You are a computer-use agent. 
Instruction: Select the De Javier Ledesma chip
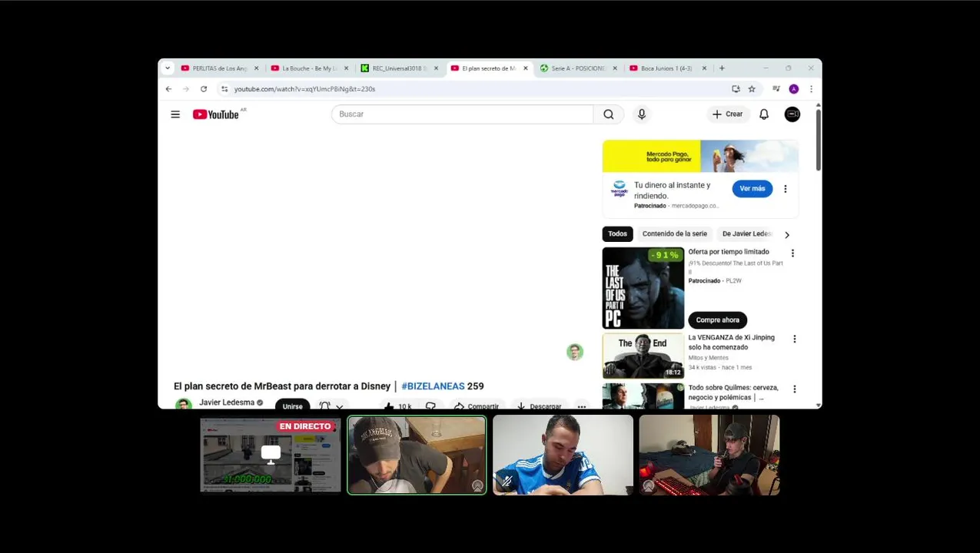[746, 234]
